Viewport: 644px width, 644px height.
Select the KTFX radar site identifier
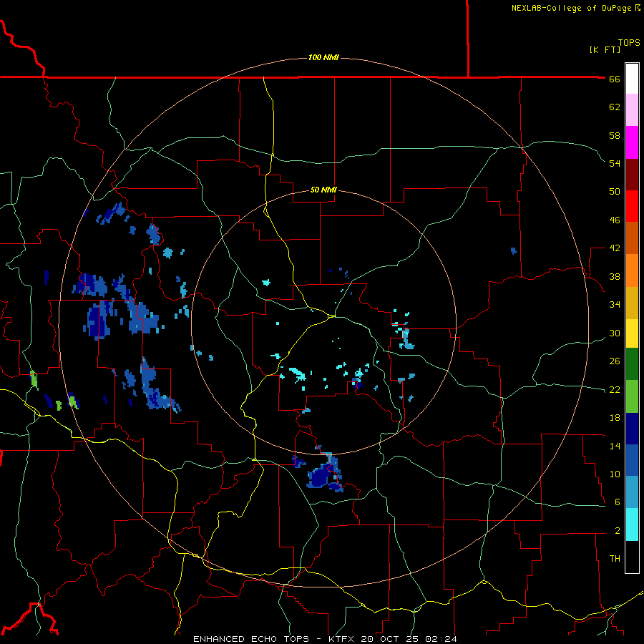coord(343,639)
